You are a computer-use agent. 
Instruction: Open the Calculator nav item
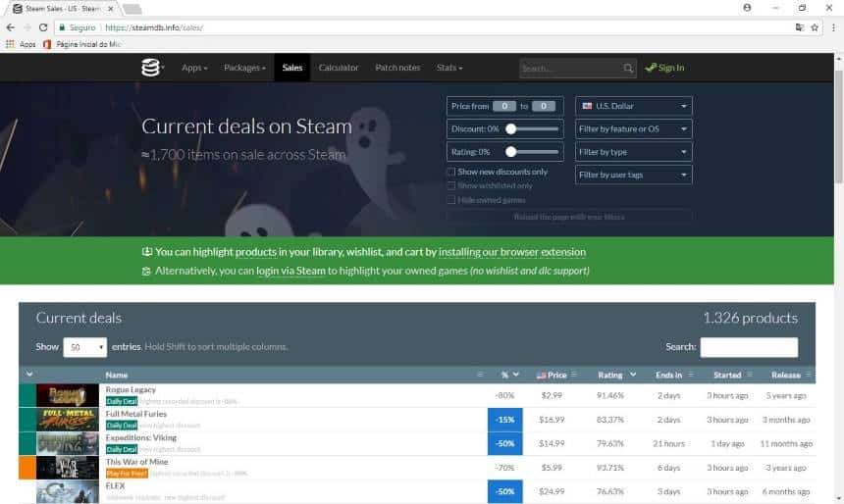338,68
